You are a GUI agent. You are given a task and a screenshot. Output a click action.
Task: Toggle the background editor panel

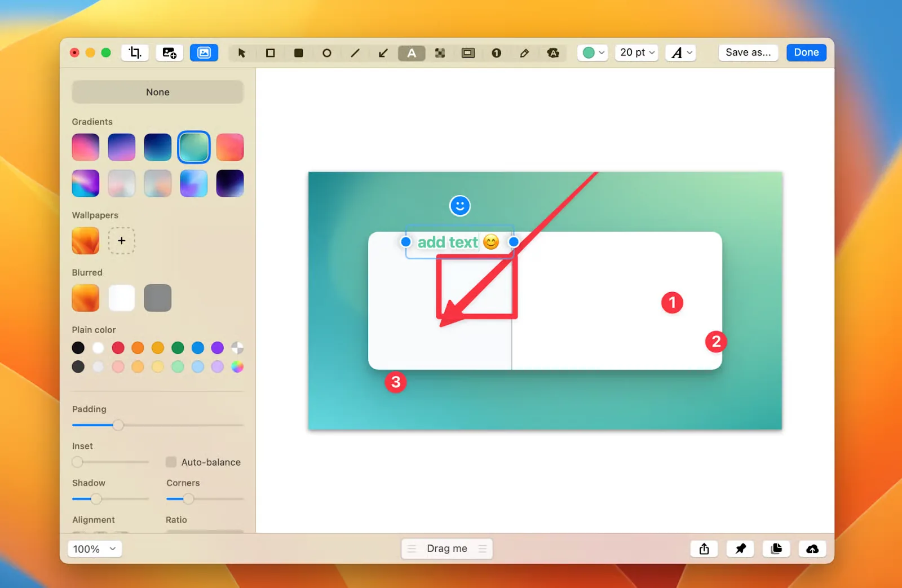(204, 52)
